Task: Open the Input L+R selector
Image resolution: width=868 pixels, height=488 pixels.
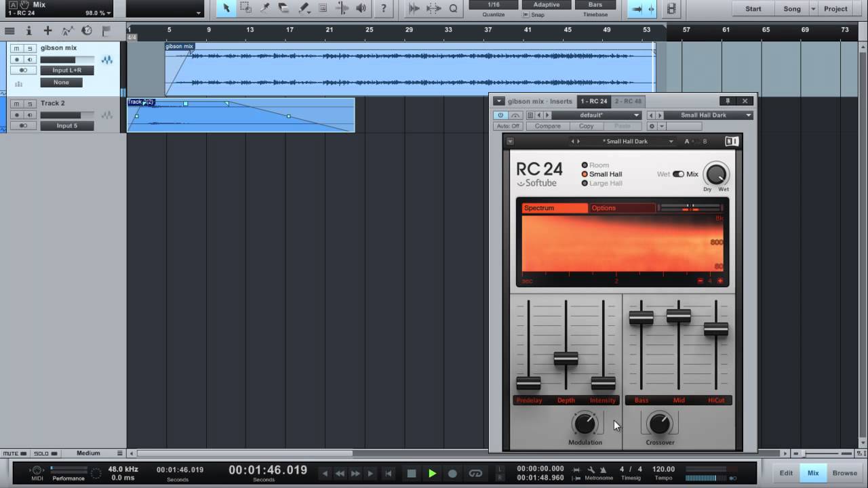Action: click(x=66, y=70)
